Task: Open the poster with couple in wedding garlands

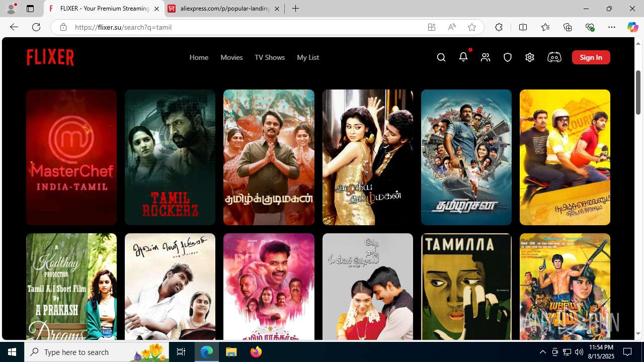Action: (368, 287)
